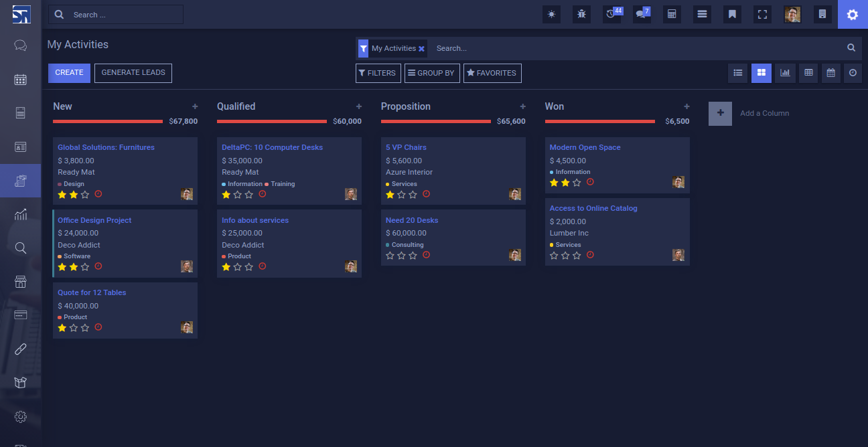
Task: Open the Favorites dropdown
Action: (492, 73)
